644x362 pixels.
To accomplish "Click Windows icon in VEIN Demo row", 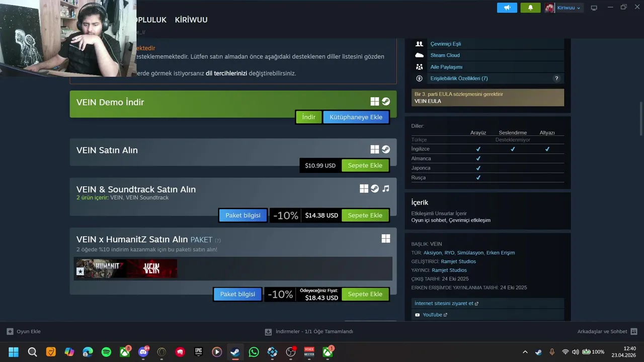I will point(375,102).
